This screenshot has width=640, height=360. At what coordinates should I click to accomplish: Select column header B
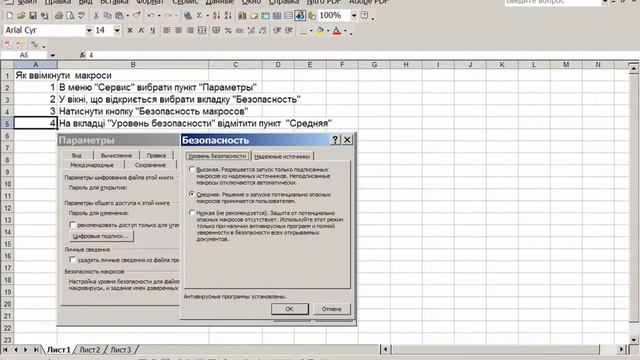click(x=133, y=64)
